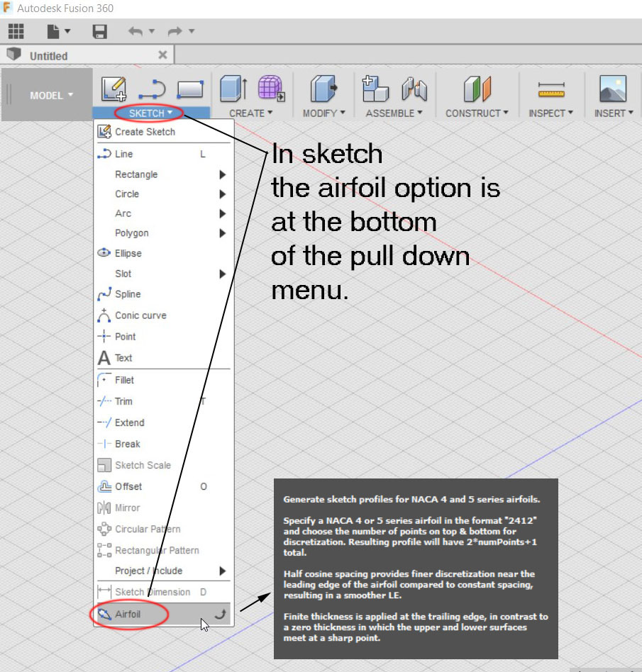Select Offset in the Sketch menu
Screen dimensions: 642x672
[164, 486]
